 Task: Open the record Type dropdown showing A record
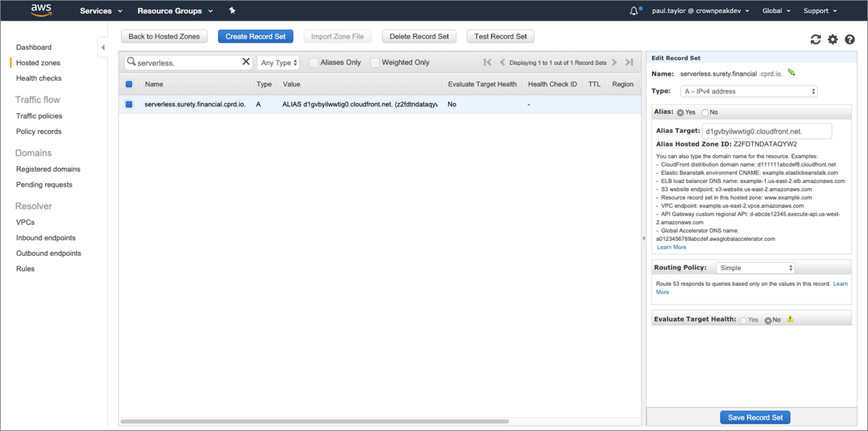749,91
